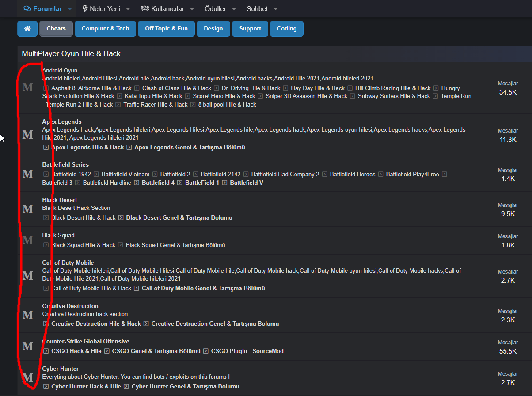Open the Battlefield Series forum title
This screenshot has width=532, height=396.
(x=65, y=164)
